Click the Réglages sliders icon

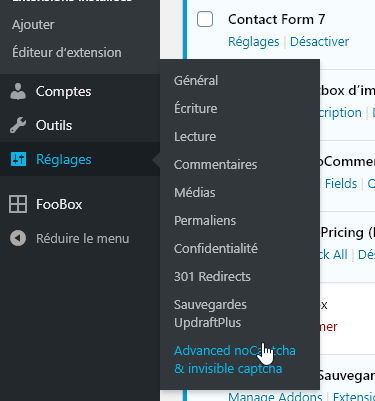[x=18, y=159]
